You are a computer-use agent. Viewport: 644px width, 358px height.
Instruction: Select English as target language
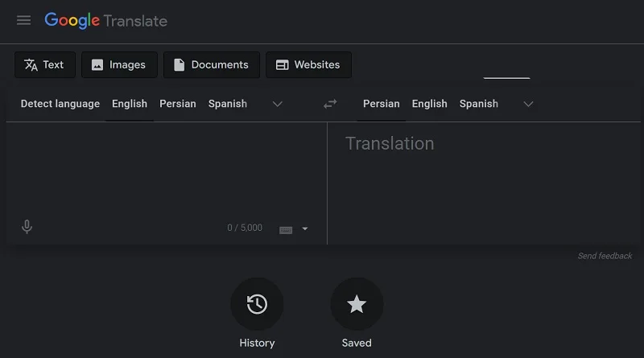pos(429,104)
